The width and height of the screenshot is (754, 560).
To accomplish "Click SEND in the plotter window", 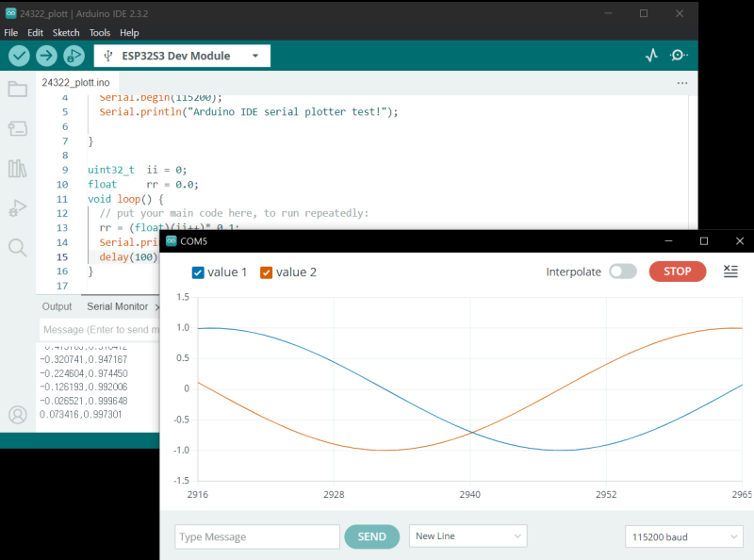I will click(371, 535).
